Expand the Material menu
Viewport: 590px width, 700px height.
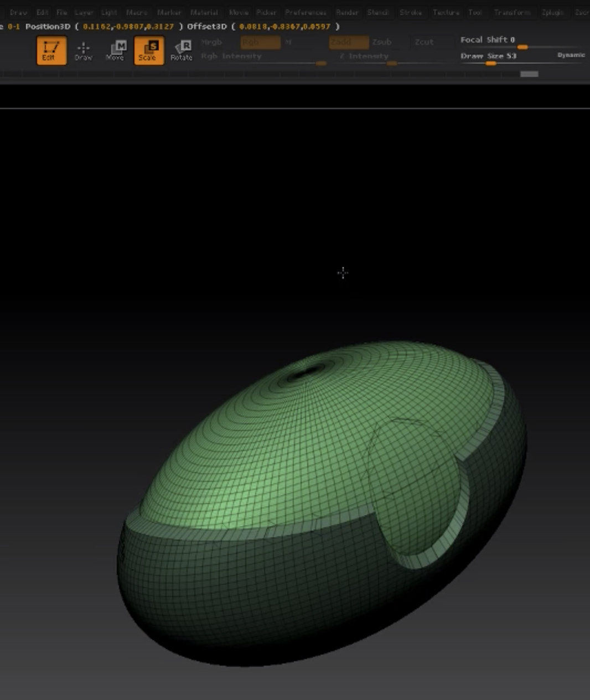click(x=204, y=12)
